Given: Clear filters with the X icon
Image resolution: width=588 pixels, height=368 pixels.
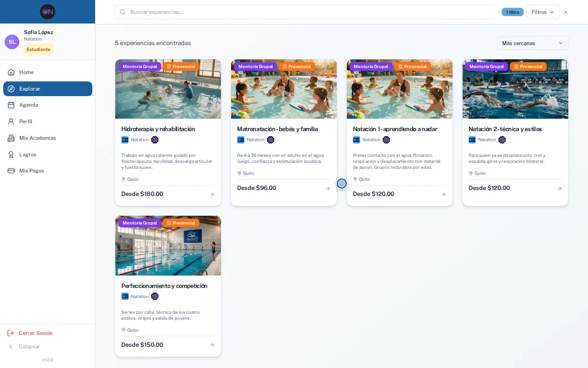Looking at the screenshot, I should [565, 12].
